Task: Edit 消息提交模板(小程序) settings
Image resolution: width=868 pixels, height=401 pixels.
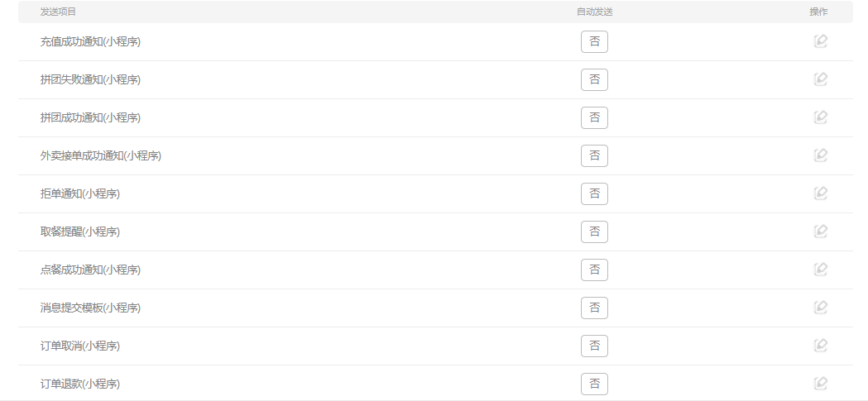Action: pos(820,308)
